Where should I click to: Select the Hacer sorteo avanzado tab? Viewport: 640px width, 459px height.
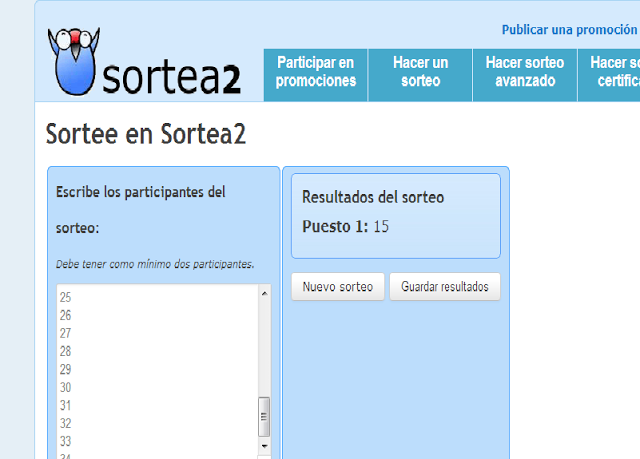pyautogui.click(x=525, y=75)
